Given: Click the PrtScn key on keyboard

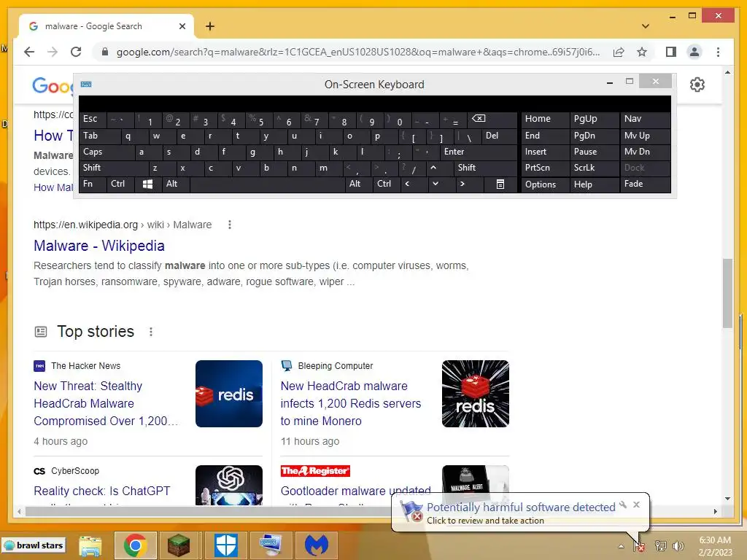Looking at the screenshot, I should click(545, 168).
